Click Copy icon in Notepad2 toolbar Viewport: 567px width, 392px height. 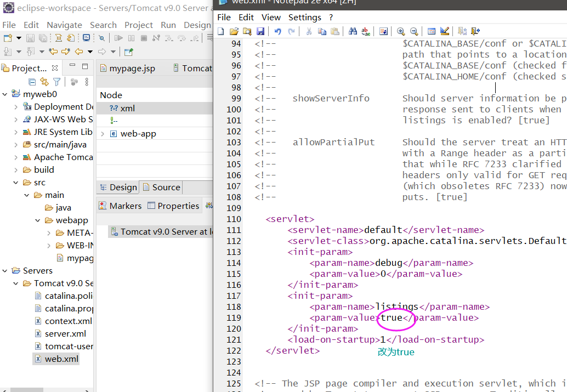322,31
